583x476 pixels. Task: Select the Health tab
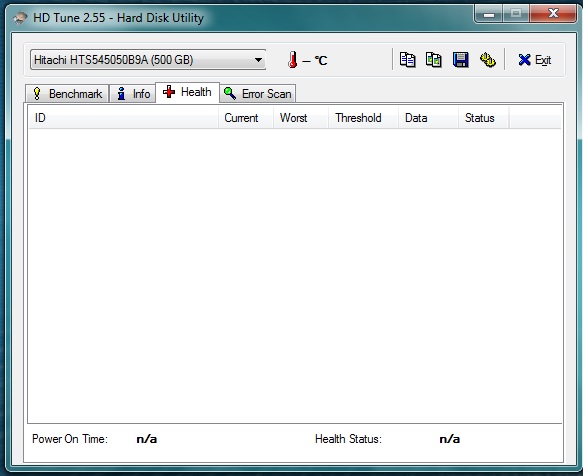tap(187, 92)
